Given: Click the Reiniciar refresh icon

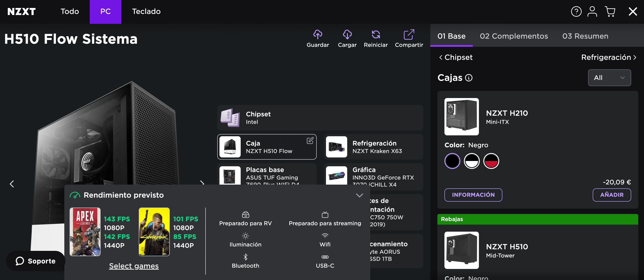Looking at the screenshot, I should pyautogui.click(x=376, y=34).
